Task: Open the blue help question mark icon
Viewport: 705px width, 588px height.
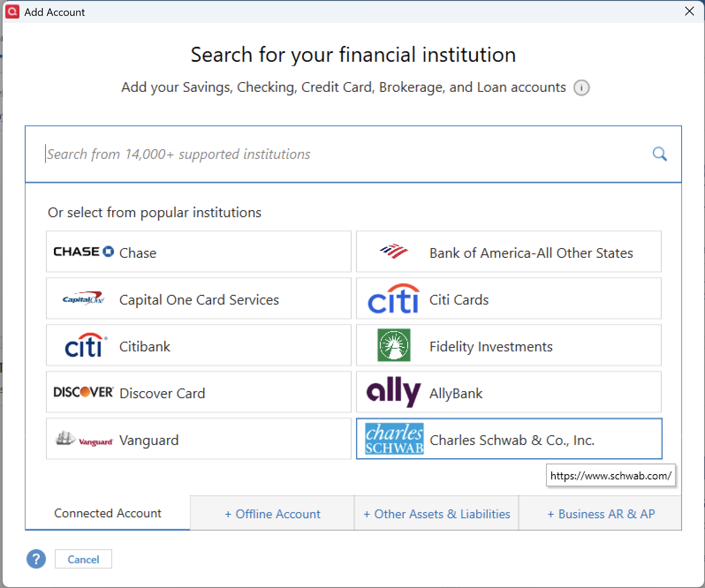Action: tap(36, 559)
